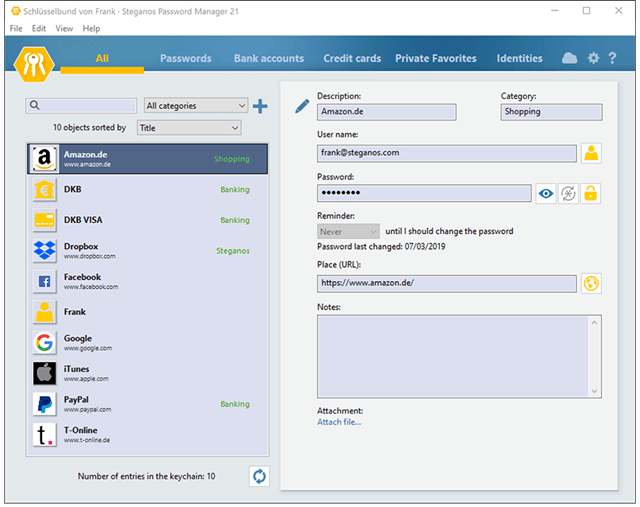Open the password generator icon

tap(568, 193)
